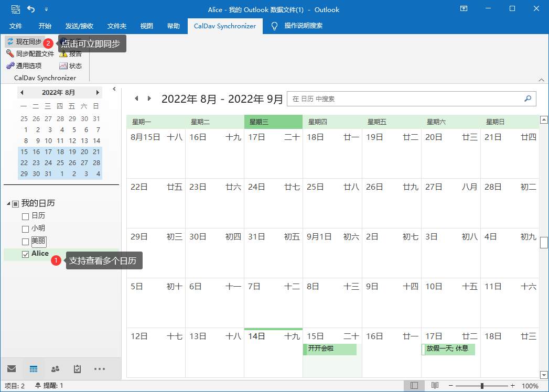Select the 星期三 column header

(x=273, y=122)
